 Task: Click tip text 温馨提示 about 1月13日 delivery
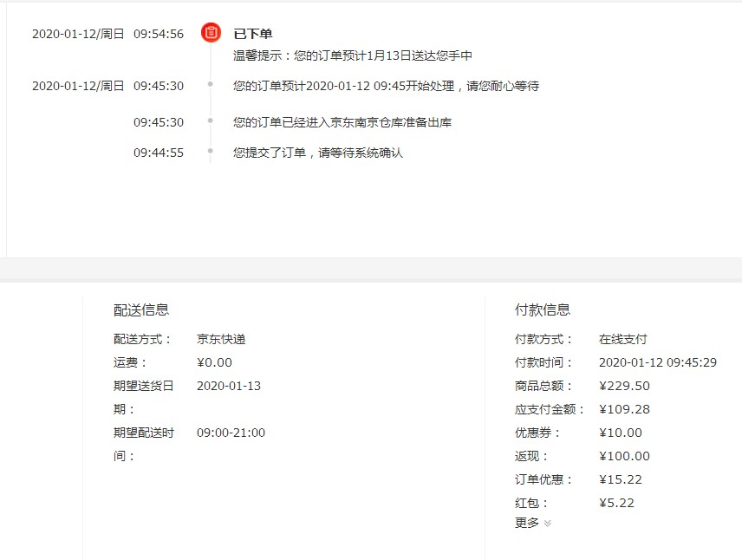pos(353,55)
